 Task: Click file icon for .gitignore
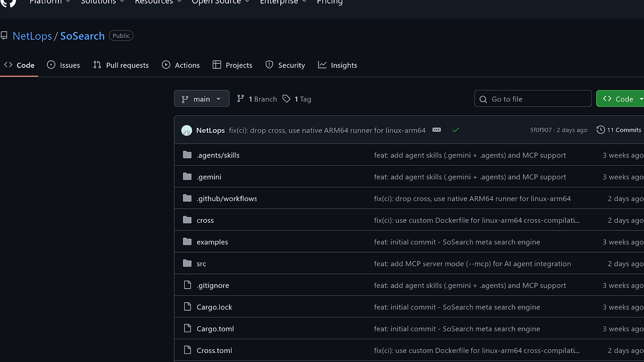(x=187, y=285)
